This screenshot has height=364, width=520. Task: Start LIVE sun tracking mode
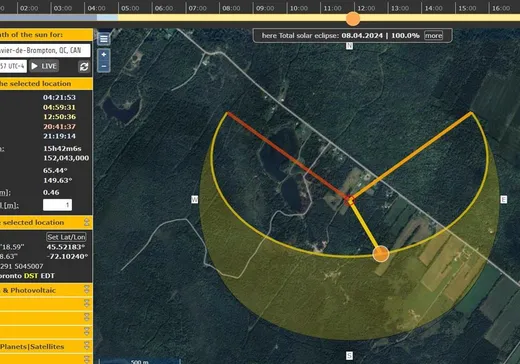pos(44,66)
